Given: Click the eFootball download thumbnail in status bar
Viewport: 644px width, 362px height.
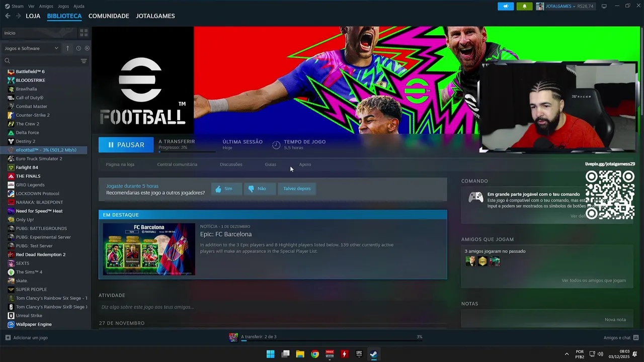Looking at the screenshot, I should [233, 337].
